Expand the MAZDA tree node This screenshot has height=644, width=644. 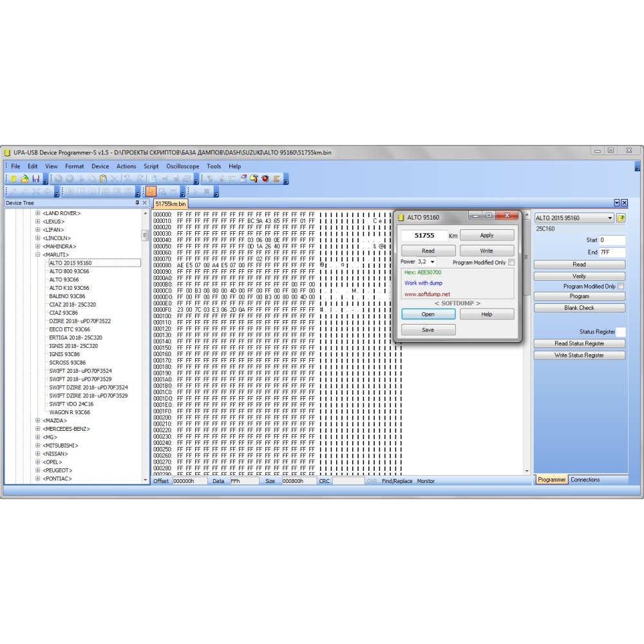[38, 421]
